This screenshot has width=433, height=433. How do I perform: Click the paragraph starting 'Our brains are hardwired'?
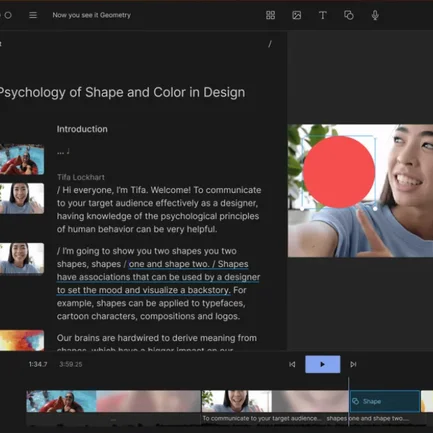coord(157,343)
